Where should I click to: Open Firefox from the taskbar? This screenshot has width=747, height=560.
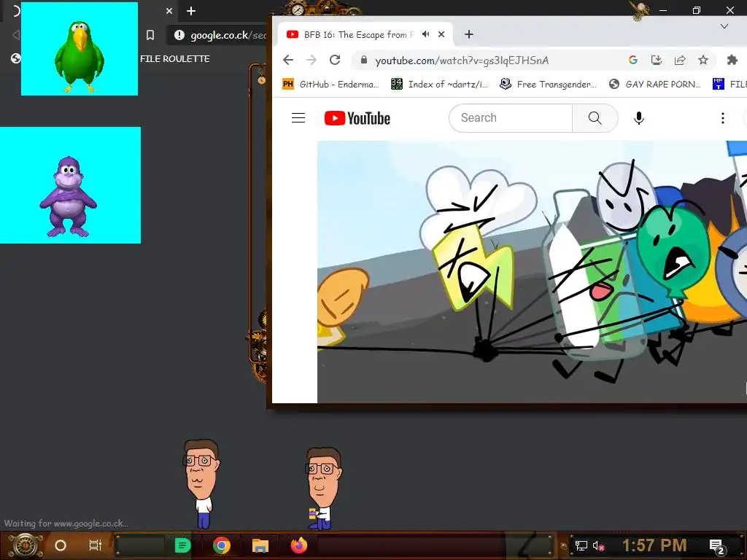[x=299, y=545]
